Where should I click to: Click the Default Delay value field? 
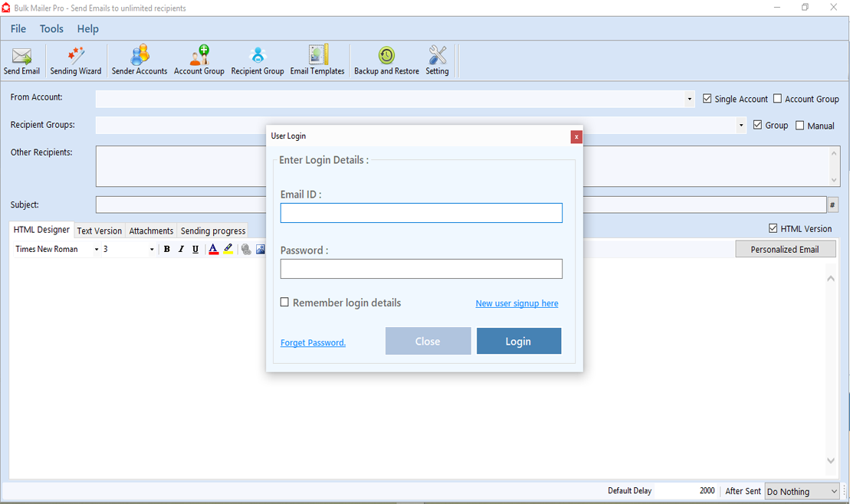[x=685, y=491]
